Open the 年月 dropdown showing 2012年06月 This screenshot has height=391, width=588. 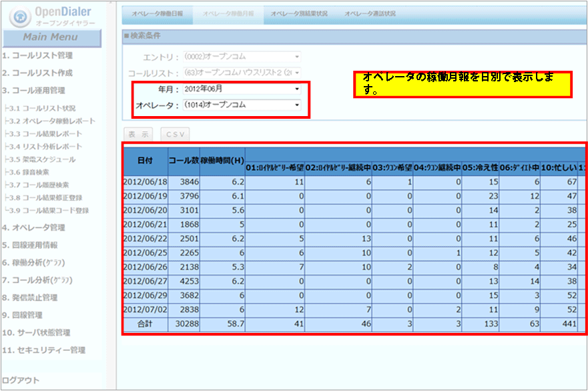tap(242, 89)
